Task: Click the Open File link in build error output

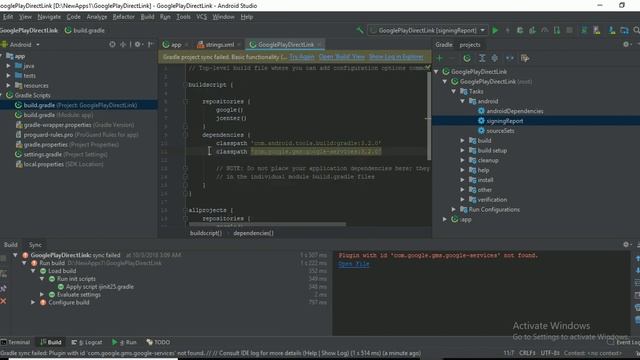Action: (353, 264)
